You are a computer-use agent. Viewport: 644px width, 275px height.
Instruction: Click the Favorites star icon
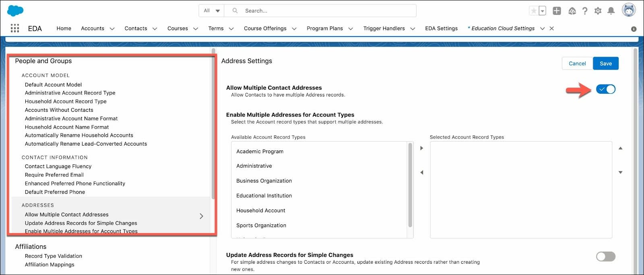tap(534, 11)
